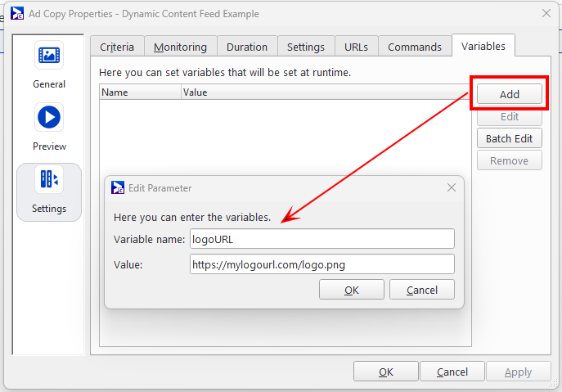Switch to the URLs tab
Screen dimensions: 562x392
point(356,47)
